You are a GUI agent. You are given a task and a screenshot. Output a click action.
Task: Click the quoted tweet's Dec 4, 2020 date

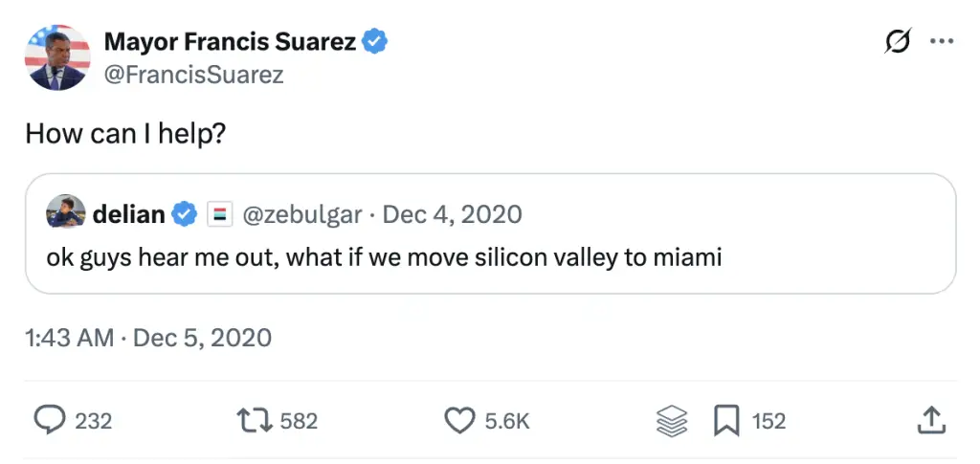pos(453,214)
